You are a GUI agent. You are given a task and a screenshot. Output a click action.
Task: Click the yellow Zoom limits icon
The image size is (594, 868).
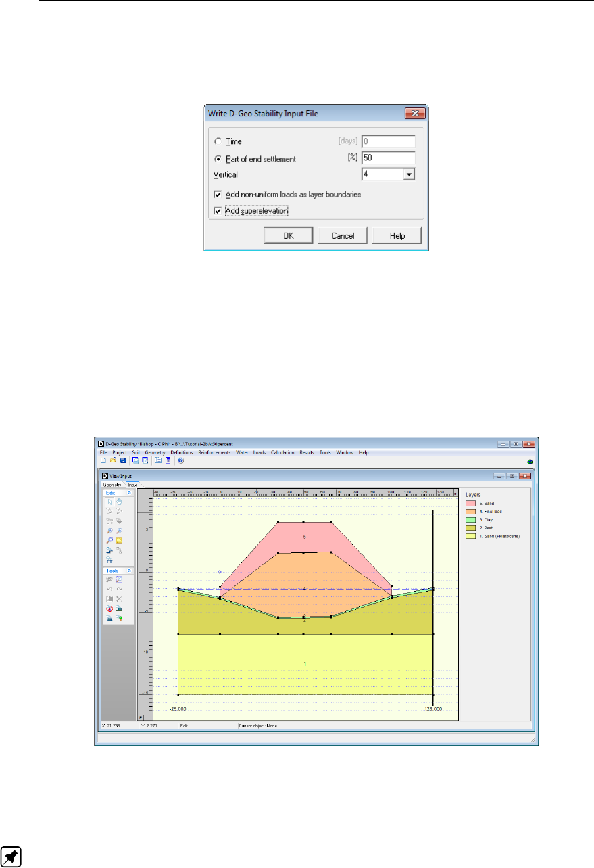(x=119, y=540)
